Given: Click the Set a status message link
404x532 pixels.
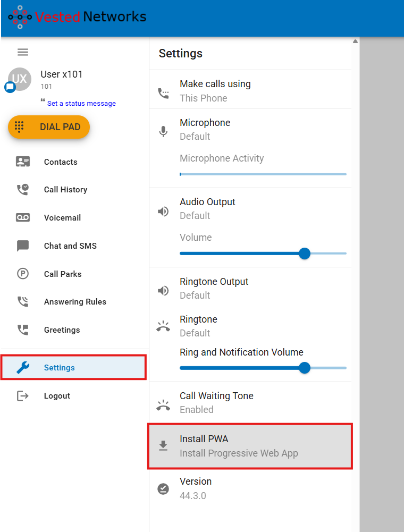Looking at the screenshot, I should pyautogui.click(x=81, y=104).
